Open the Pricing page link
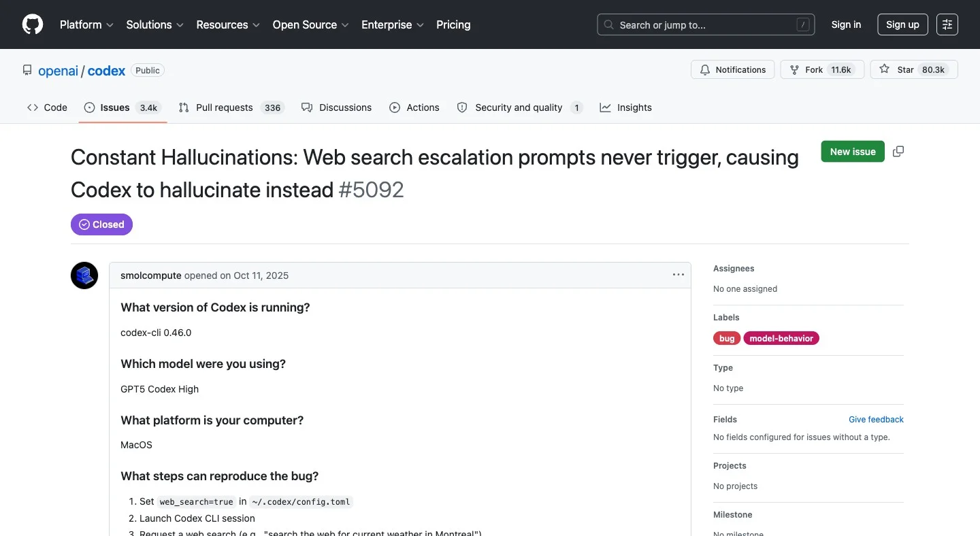Viewport: 980px width, 536px height. pyautogui.click(x=453, y=24)
